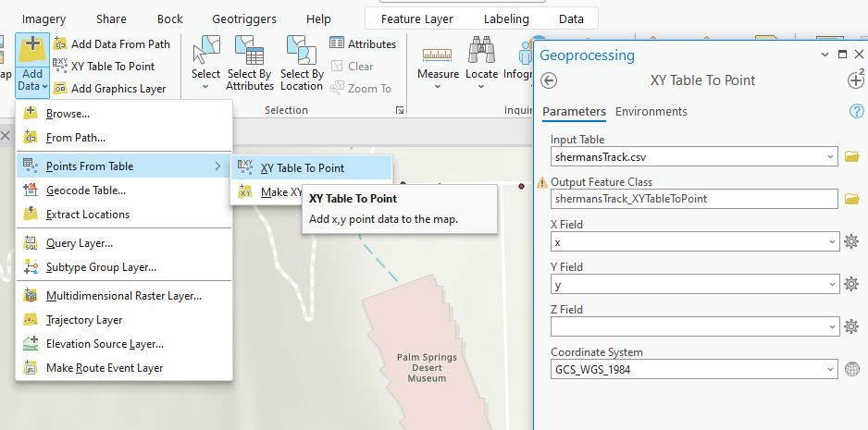Click the Coordinate System globe icon

pos(852,369)
